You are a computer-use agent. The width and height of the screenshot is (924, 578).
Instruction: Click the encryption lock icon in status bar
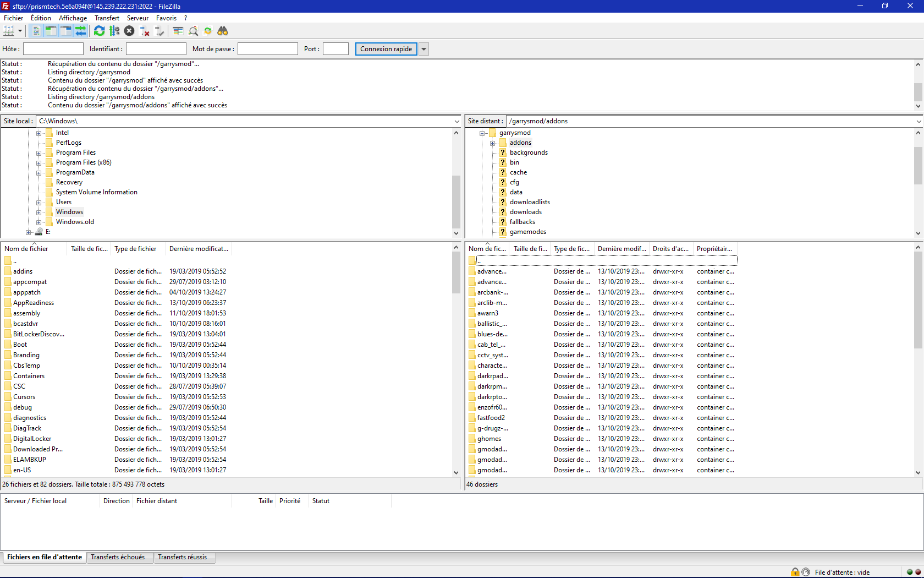pyautogui.click(x=795, y=572)
